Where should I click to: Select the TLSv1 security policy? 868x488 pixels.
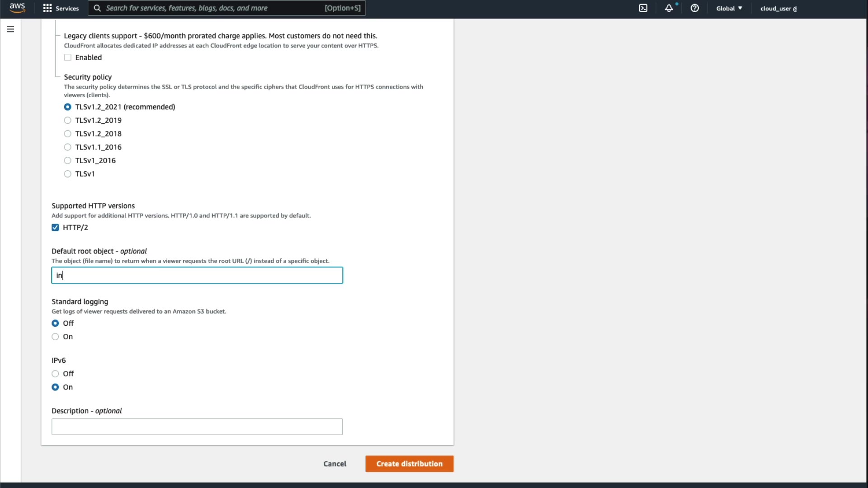pos(68,174)
